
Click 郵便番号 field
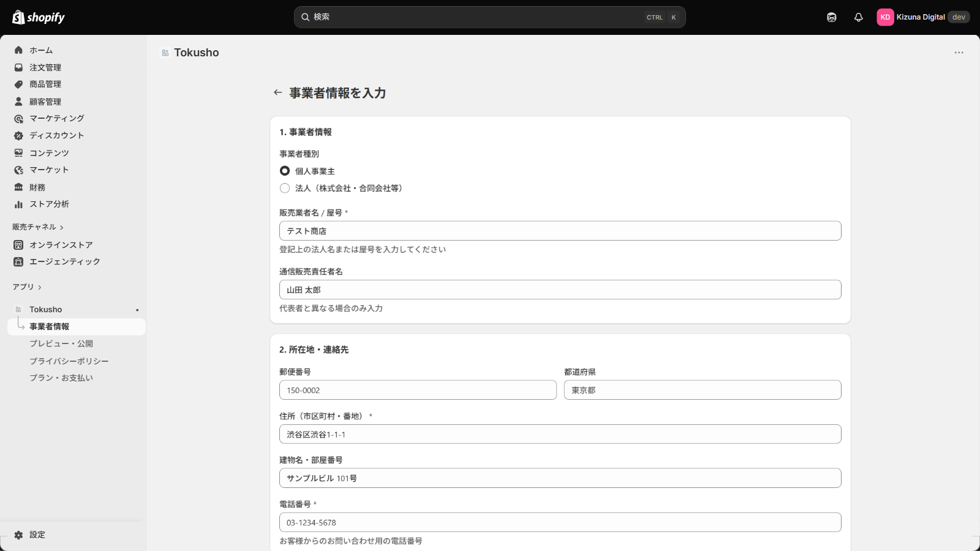pos(418,390)
